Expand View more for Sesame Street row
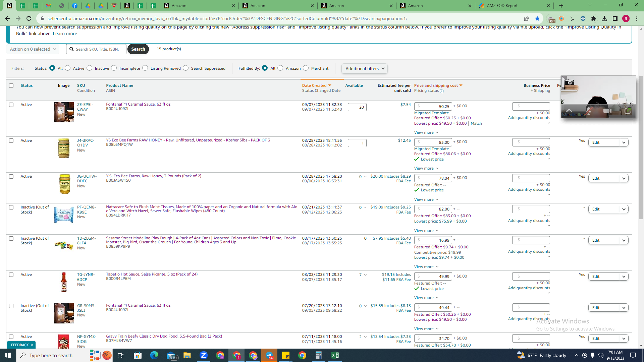Viewport: 644px width, 362px height. [426, 267]
